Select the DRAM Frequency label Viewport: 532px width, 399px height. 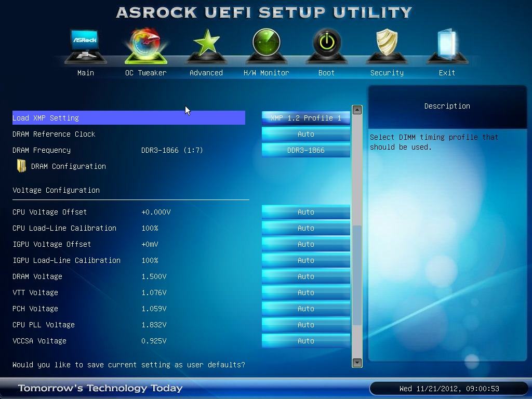click(42, 150)
